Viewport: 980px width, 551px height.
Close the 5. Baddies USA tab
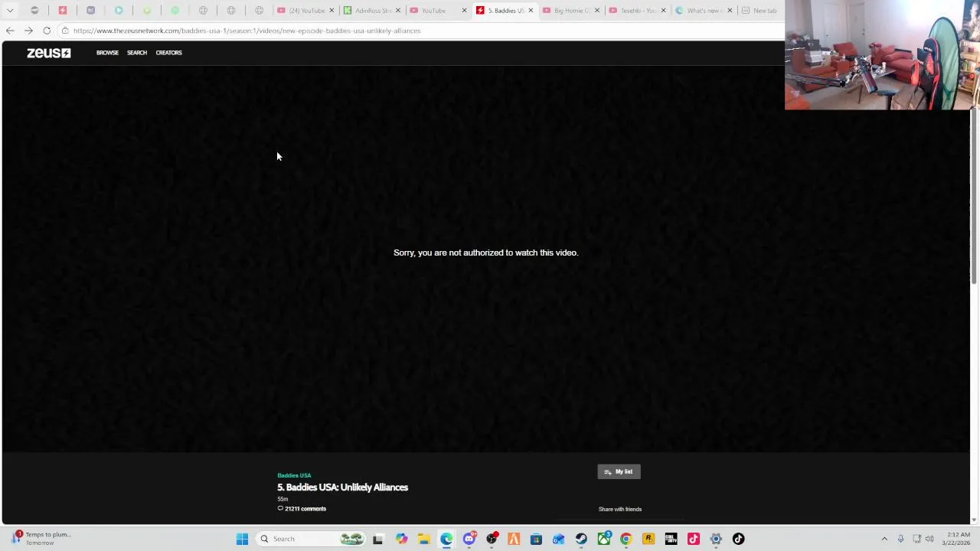531,11
